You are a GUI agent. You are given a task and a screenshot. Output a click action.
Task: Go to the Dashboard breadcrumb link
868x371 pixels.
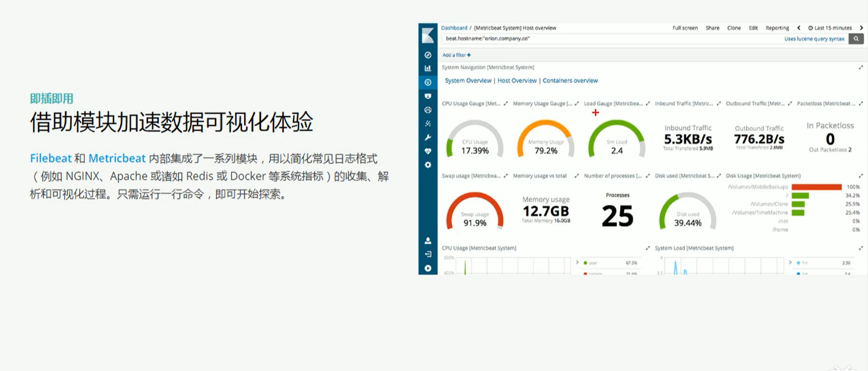pos(454,28)
